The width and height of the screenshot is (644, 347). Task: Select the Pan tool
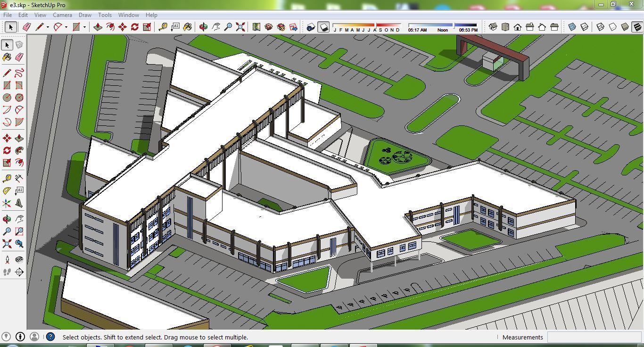(x=216, y=27)
